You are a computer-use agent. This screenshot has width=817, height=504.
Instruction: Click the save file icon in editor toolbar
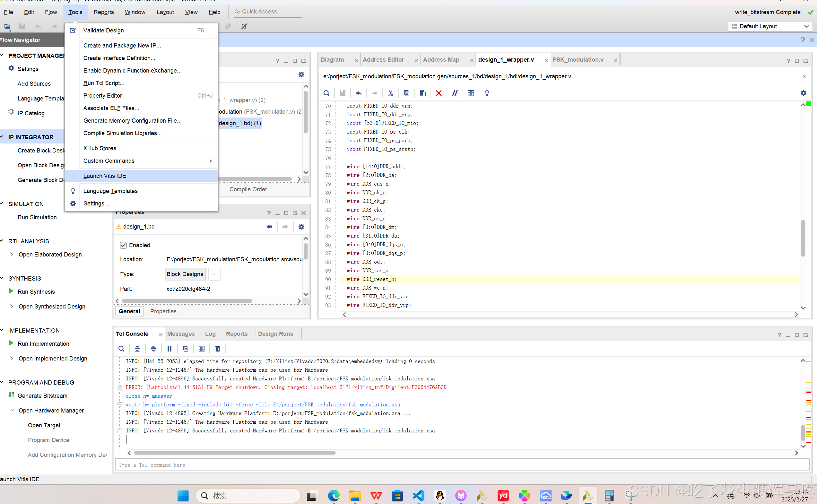pos(342,93)
